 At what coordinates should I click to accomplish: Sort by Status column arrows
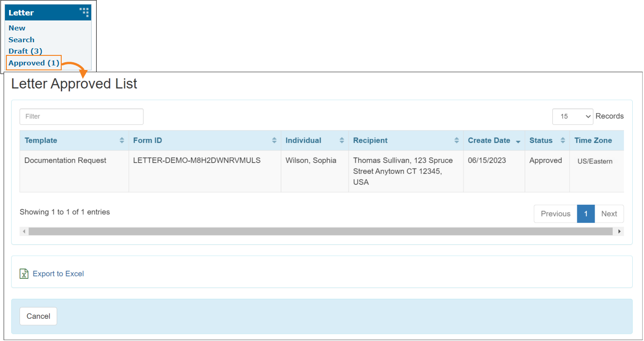click(562, 141)
